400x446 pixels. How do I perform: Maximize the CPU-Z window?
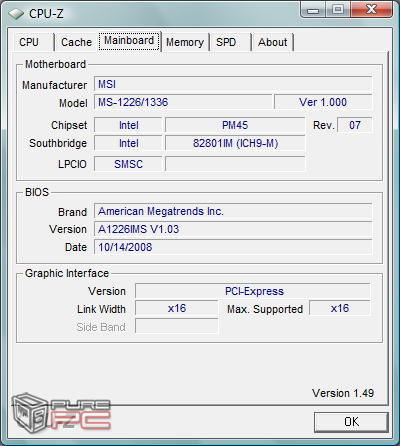point(338,10)
